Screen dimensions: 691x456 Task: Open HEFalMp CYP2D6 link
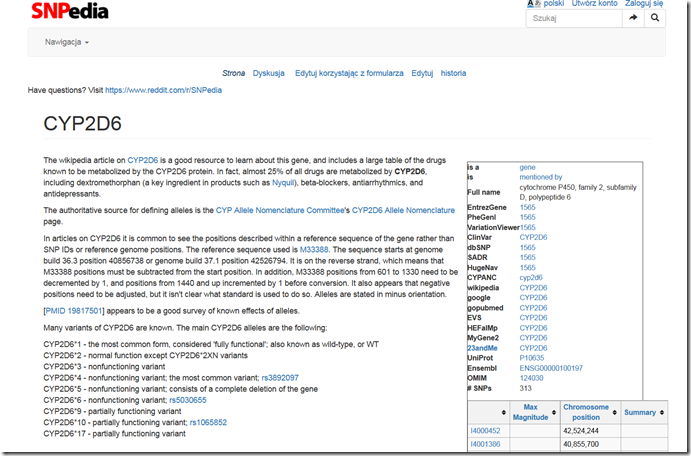click(533, 328)
